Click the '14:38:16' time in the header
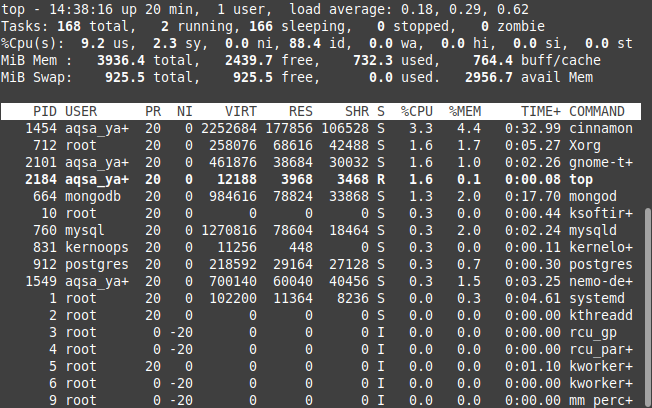Viewport: 652px width, 408px height. pos(81,10)
